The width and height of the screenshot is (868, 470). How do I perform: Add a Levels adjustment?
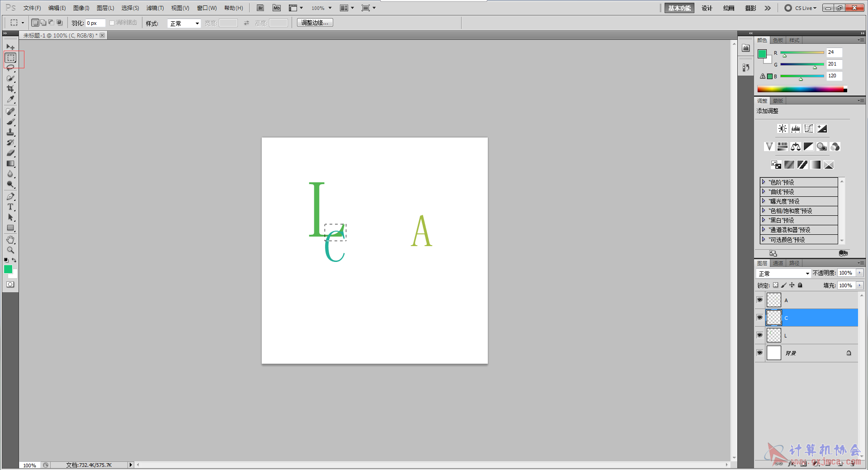[x=796, y=128]
